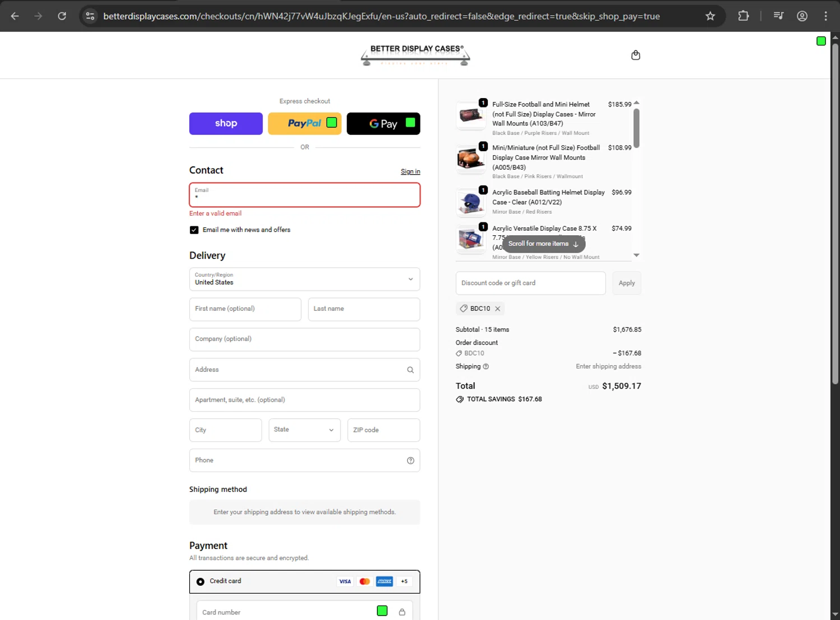Screen dimensions: 840x620
Task: Remove the BDC10 discount code tag
Action: point(497,309)
